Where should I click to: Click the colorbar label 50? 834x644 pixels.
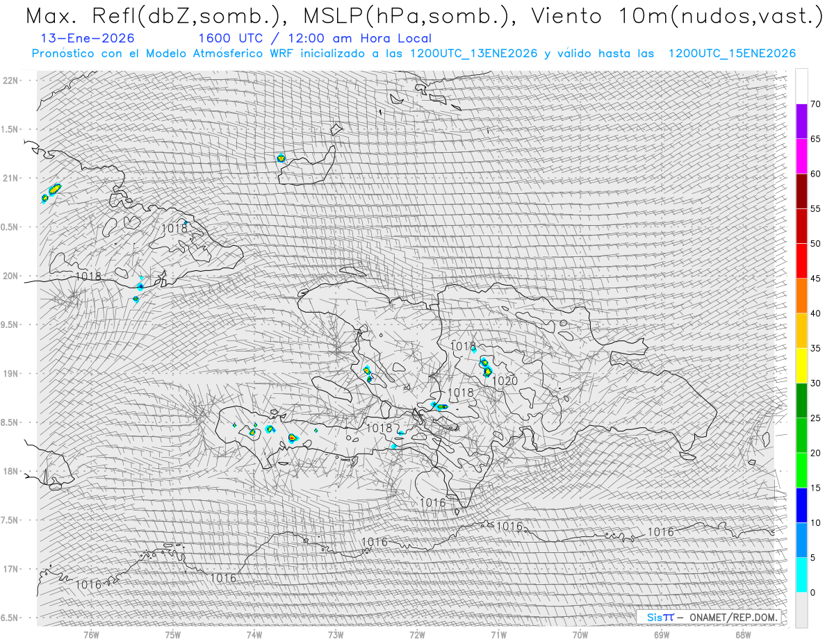[x=815, y=244]
